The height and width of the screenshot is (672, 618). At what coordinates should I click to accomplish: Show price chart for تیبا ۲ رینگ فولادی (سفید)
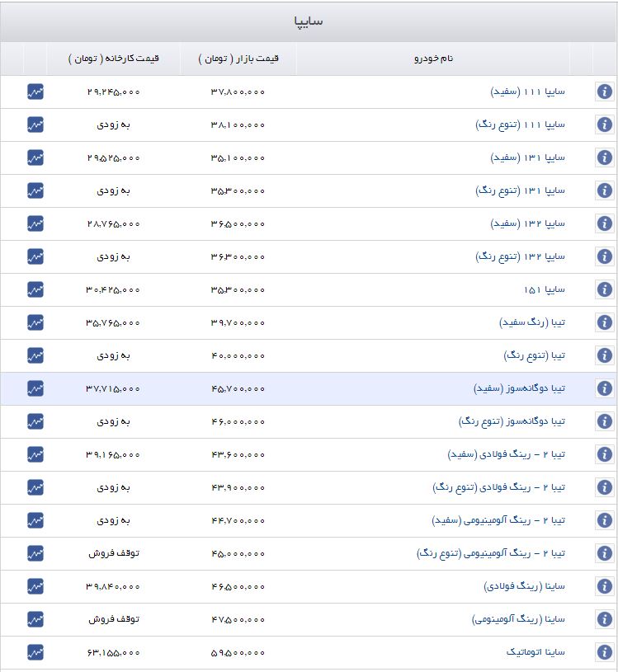pyautogui.click(x=35, y=454)
